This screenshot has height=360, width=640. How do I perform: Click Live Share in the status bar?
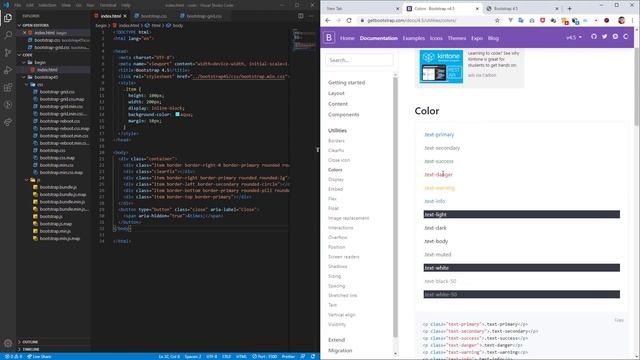[x=39, y=356]
